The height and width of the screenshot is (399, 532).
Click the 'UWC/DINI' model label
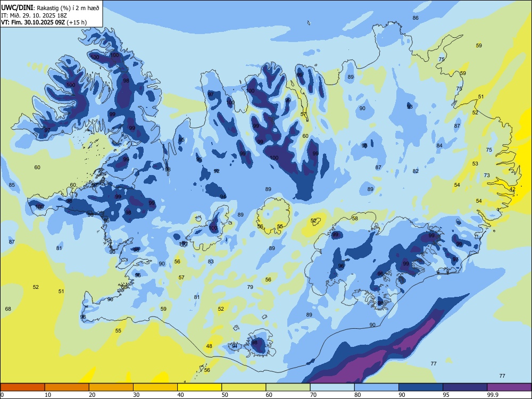tap(18, 7)
